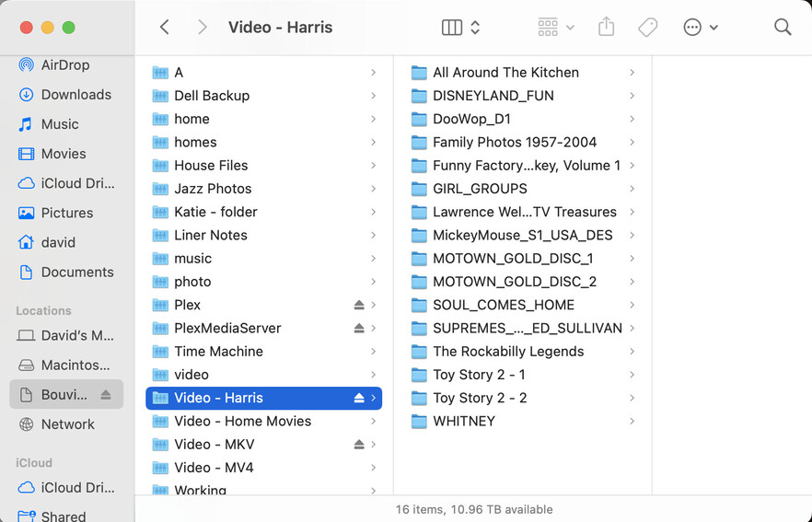Switch view using column view icon

(x=451, y=27)
